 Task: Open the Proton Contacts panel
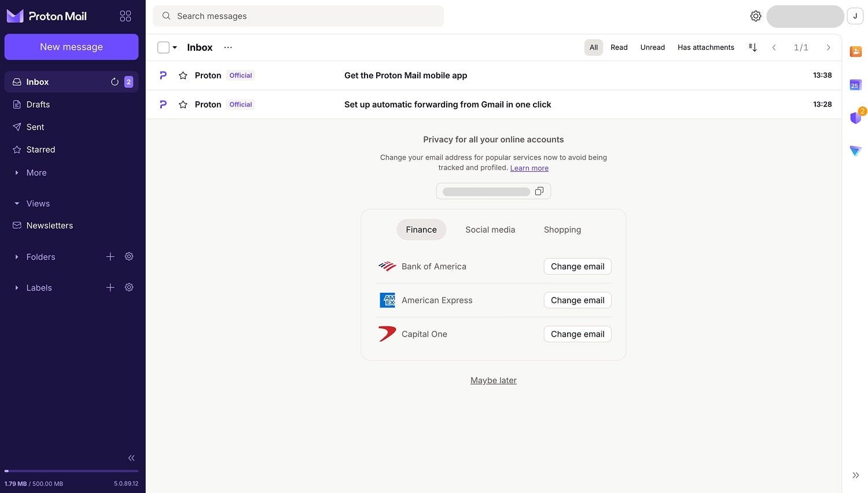855,51
